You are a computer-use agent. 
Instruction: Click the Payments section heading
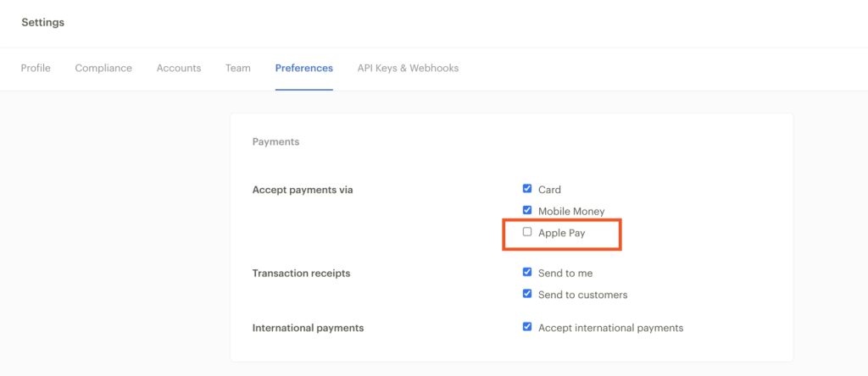pyautogui.click(x=275, y=142)
